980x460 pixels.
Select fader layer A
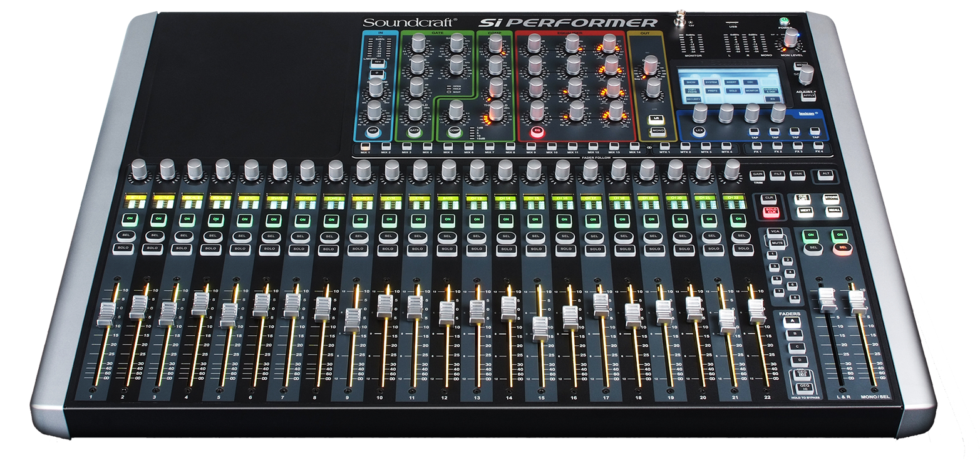(x=793, y=321)
